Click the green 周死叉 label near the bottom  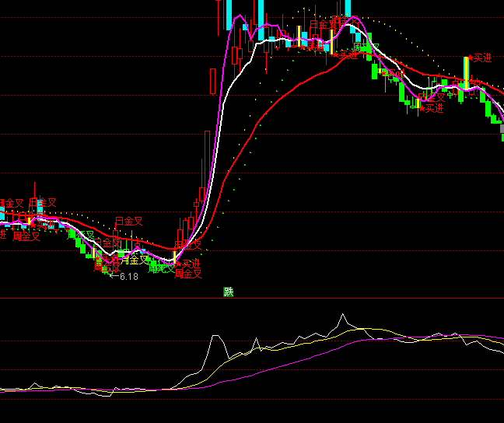(x=160, y=269)
